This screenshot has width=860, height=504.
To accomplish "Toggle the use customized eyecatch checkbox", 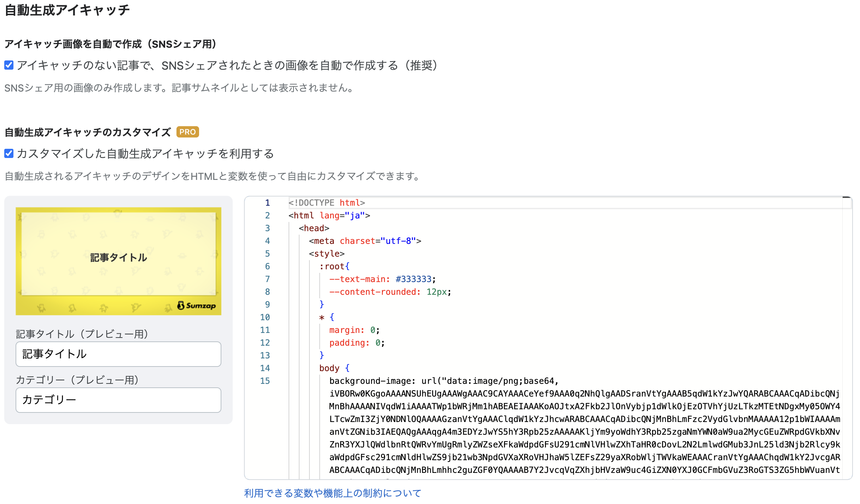I will 9,153.
